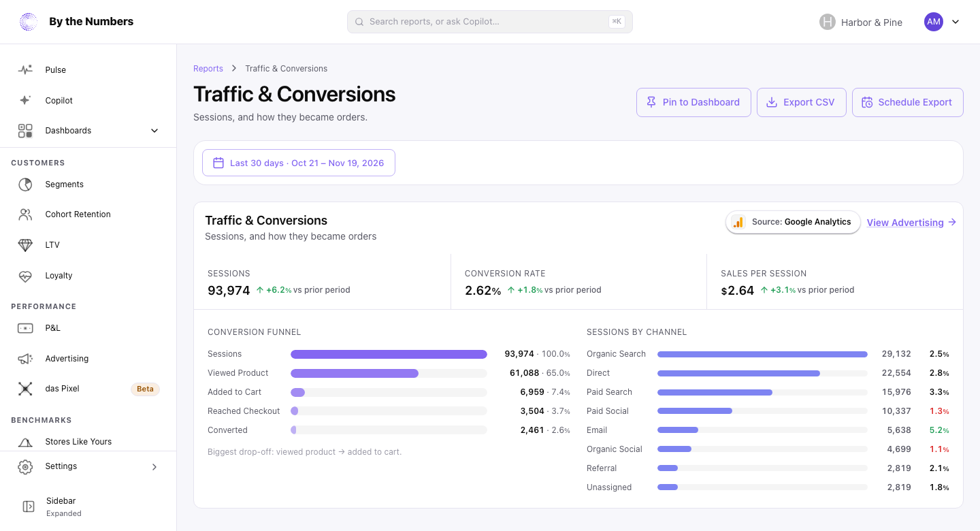This screenshot has height=531, width=980.
Task: Click the Stores Like Yours icon
Action: pos(25,442)
